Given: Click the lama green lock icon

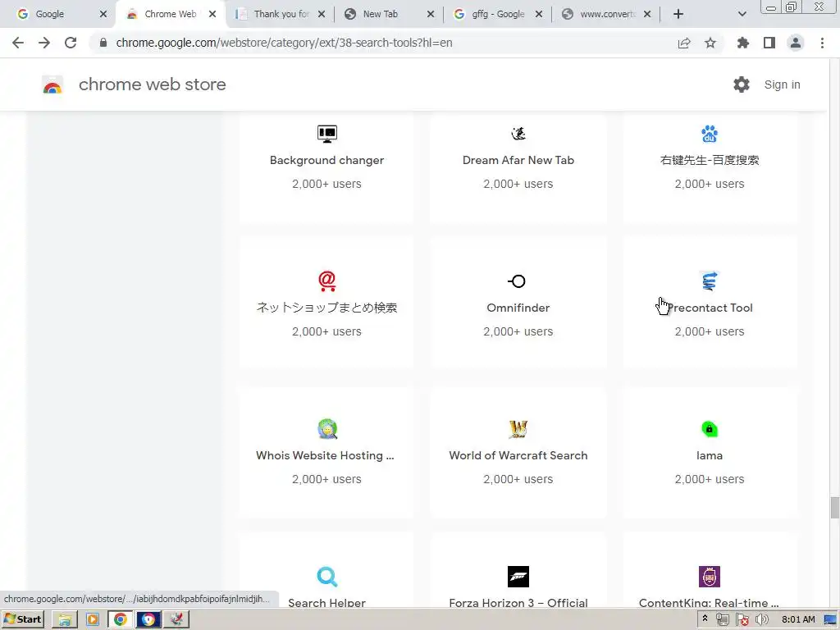Looking at the screenshot, I should coord(710,428).
